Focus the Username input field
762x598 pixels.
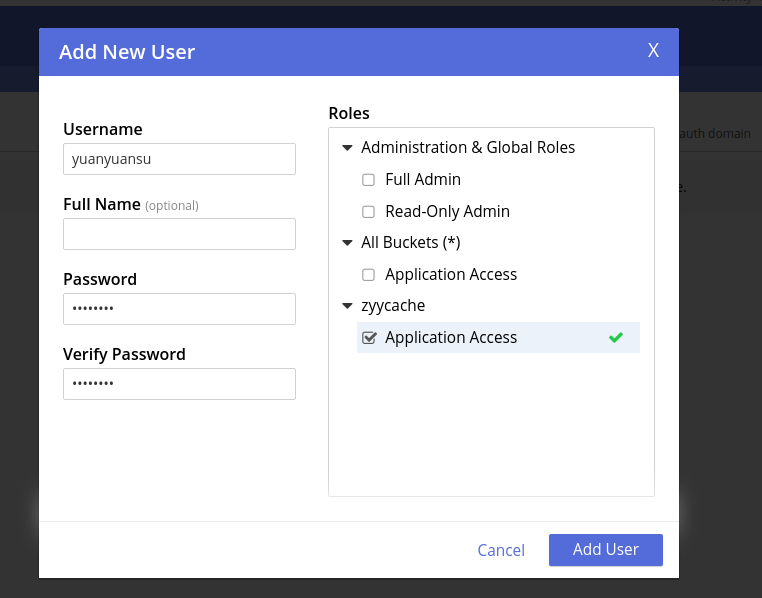pyautogui.click(x=179, y=159)
